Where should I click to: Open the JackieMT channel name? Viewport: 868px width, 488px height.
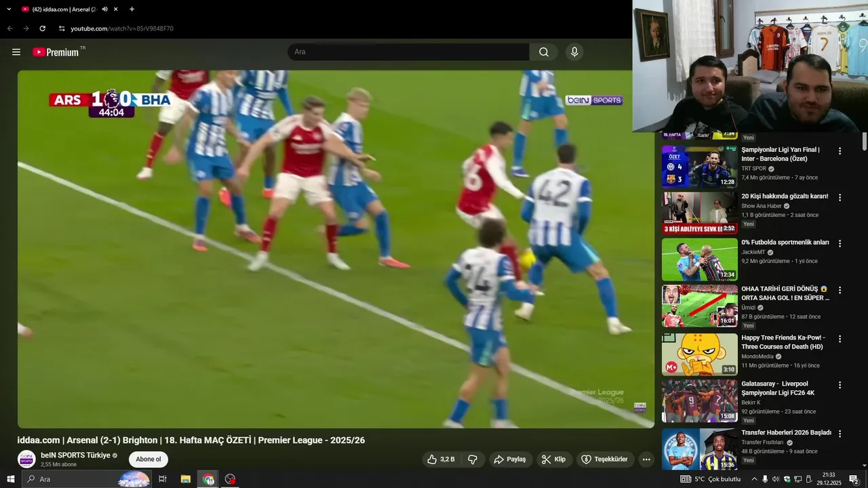(753, 252)
